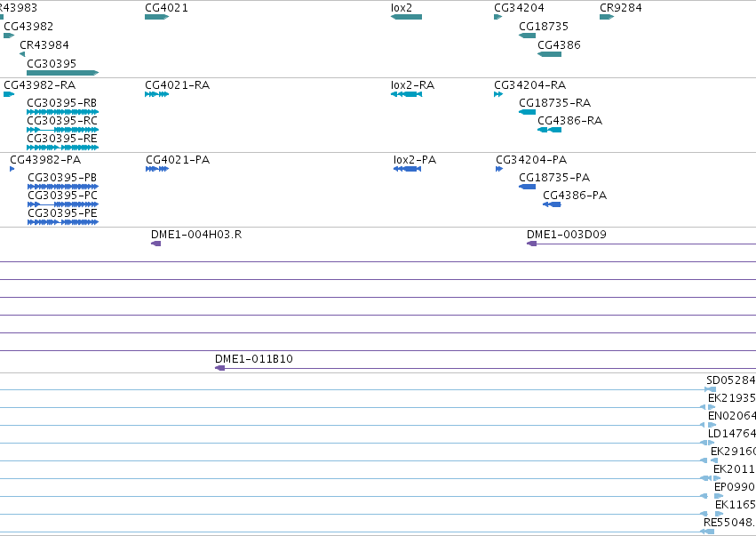Image resolution: width=756 pixels, height=536 pixels.
Task: Click the lox2 gene arrow glyph
Action: pyautogui.click(x=407, y=17)
